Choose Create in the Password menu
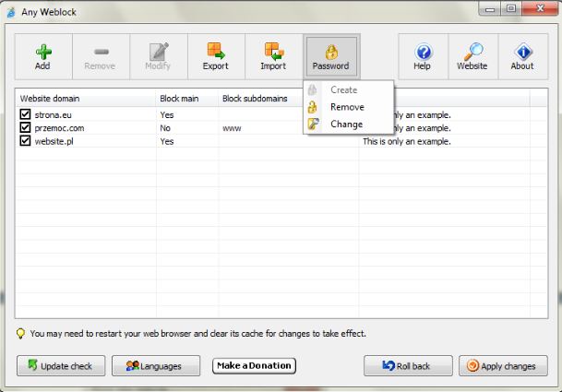The height and width of the screenshot is (392, 562). pyautogui.click(x=349, y=90)
